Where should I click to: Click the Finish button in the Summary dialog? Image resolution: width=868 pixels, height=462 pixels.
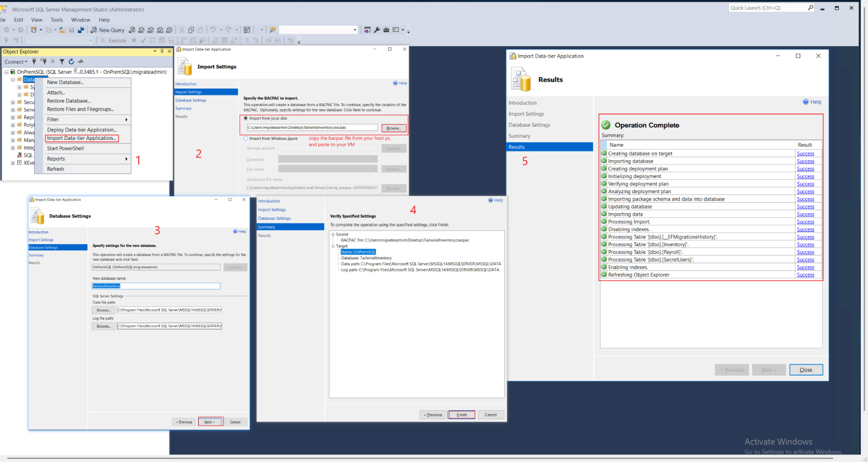pyautogui.click(x=462, y=415)
